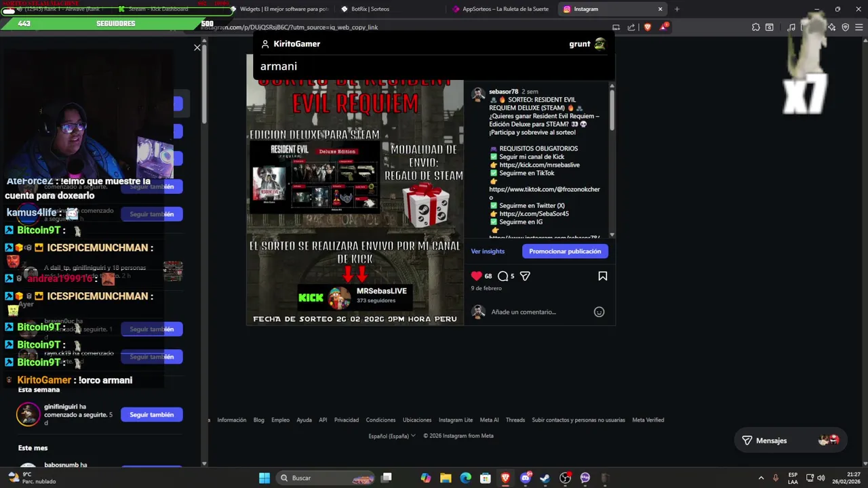
Task: Open Brave Leo AI sparkle icon
Action: (x=832, y=27)
